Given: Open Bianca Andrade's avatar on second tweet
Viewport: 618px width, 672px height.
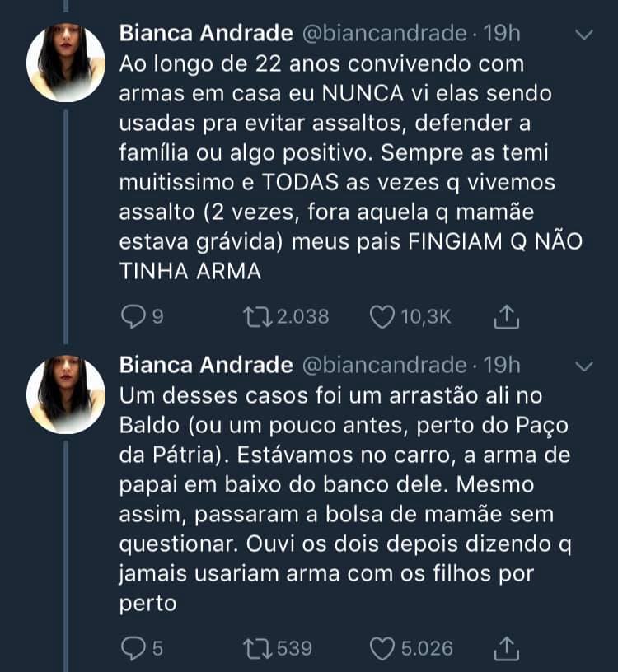Looking at the screenshot, I should 66,394.
